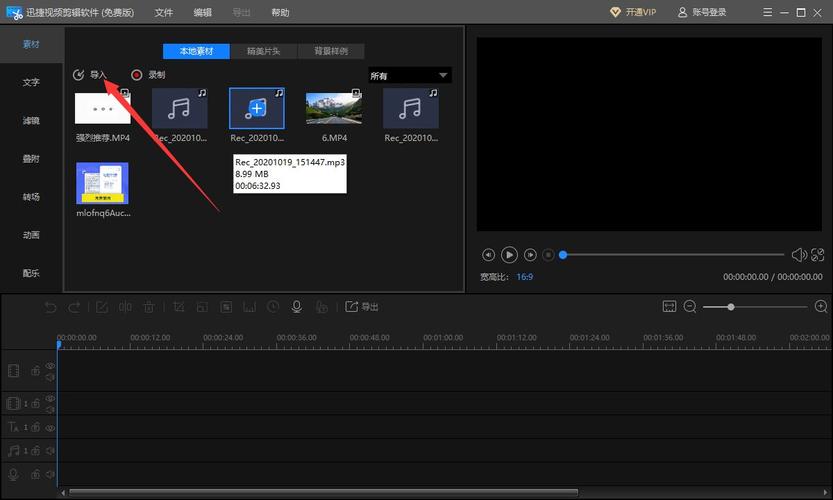The width and height of the screenshot is (833, 500).
Task: Toggle lock on the voiceover microphone track
Action: pos(36,474)
